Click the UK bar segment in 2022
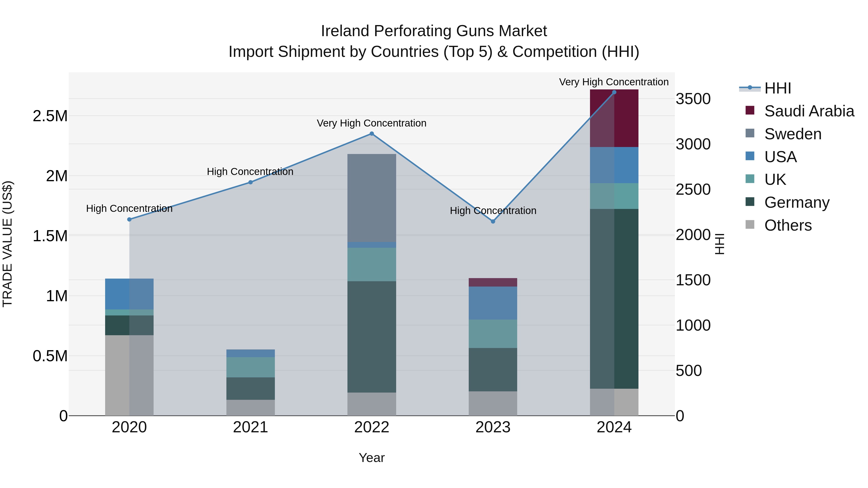The image size is (868, 488). point(372,264)
